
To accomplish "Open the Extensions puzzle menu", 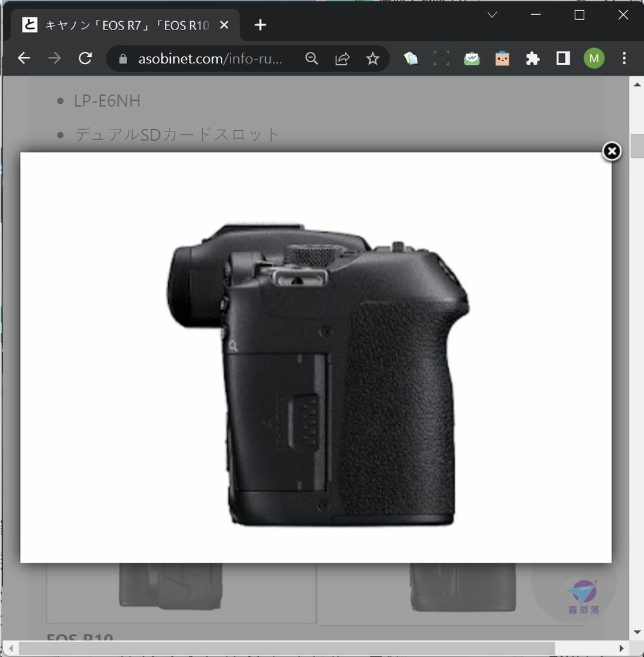I will (x=532, y=58).
